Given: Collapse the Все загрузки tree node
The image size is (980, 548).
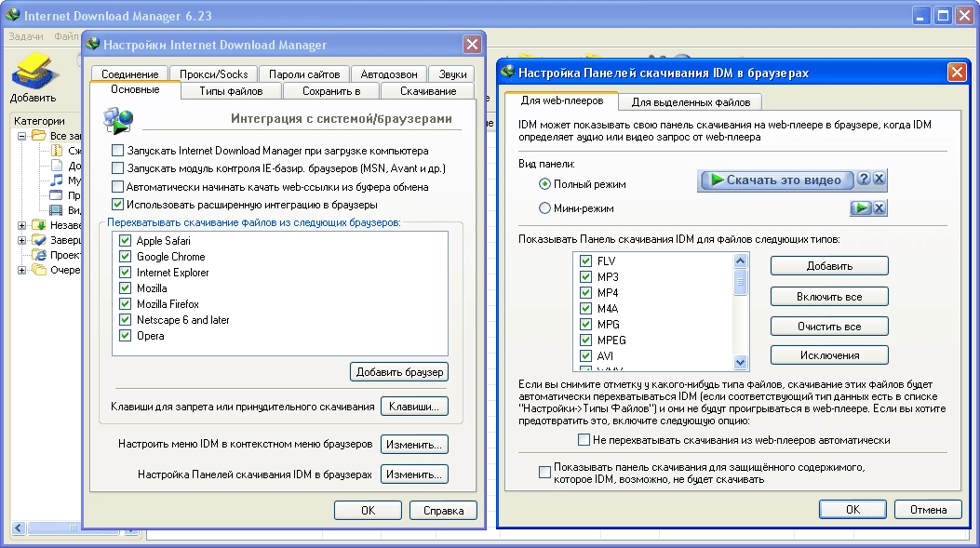Looking at the screenshot, I should [22, 136].
